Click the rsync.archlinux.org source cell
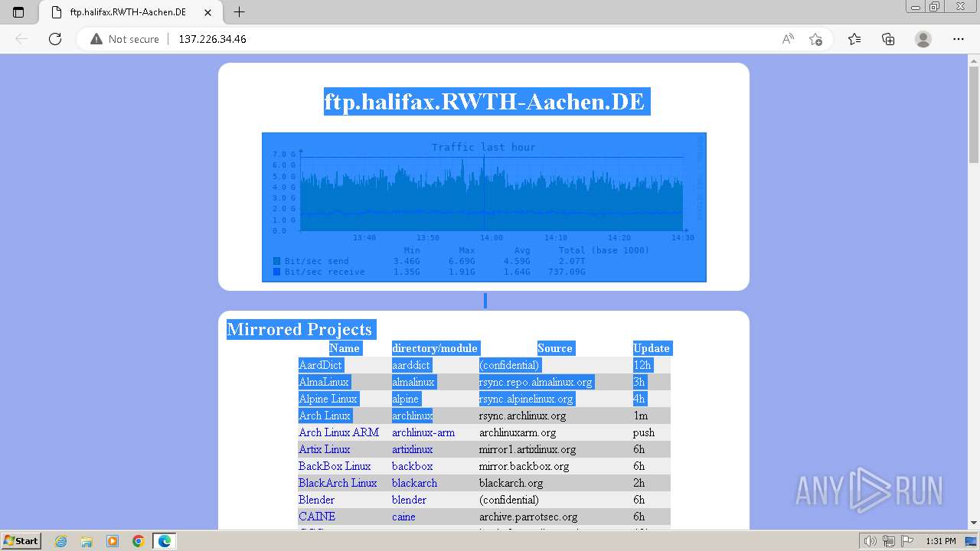This screenshot has height=551, width=980. tap(523, 416)
